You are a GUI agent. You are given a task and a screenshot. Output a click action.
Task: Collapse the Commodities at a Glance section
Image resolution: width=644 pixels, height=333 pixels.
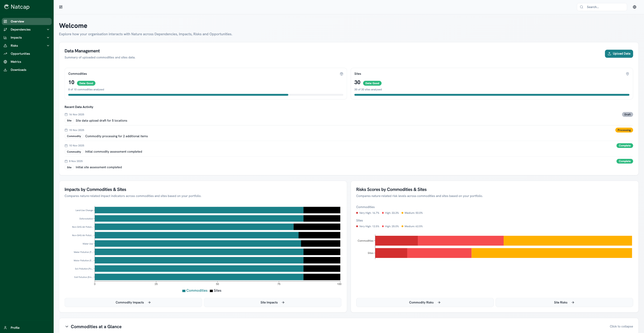coord(67,326)
